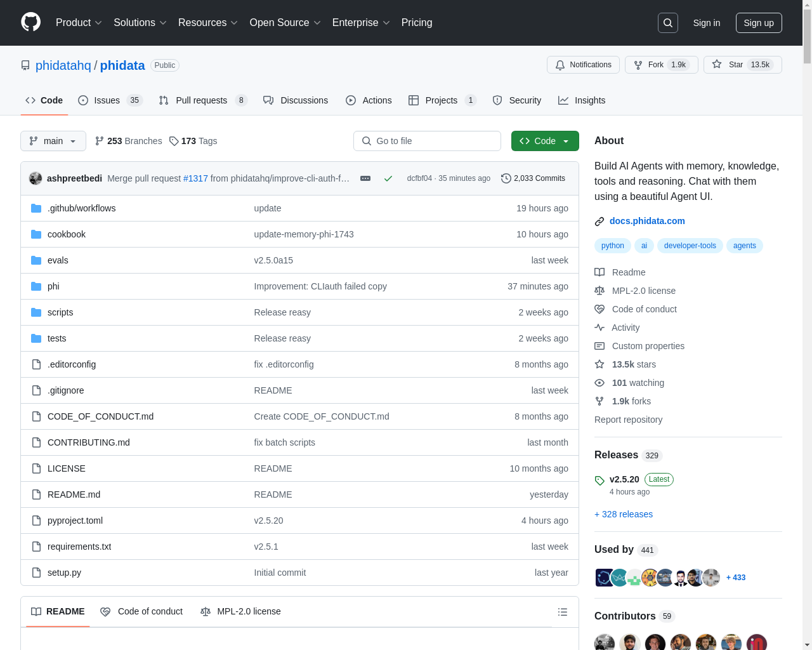Select the developer-tools topic tag

coord(690,246)
